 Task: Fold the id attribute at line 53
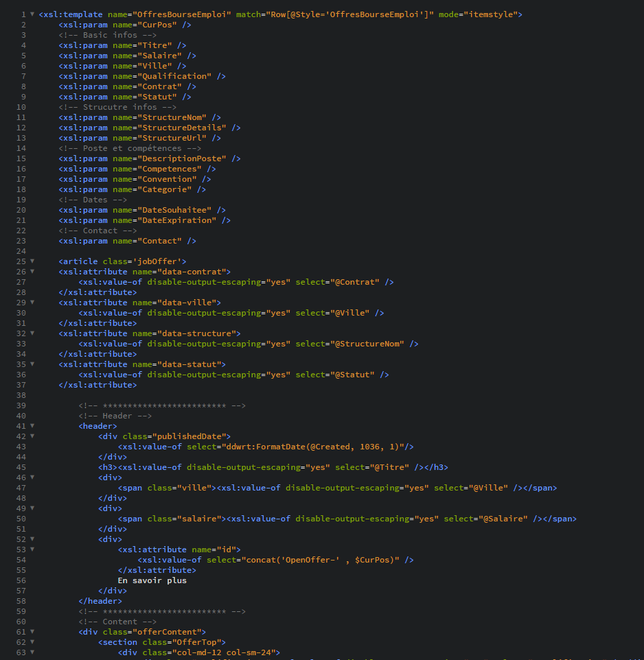point(32,550)
